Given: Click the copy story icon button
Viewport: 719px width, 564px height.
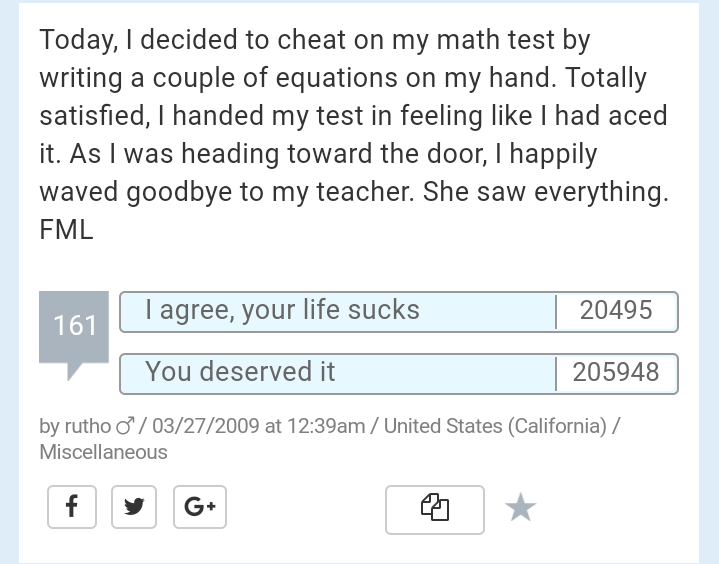Looking at the screenshot, I should [x=435, y=508].
